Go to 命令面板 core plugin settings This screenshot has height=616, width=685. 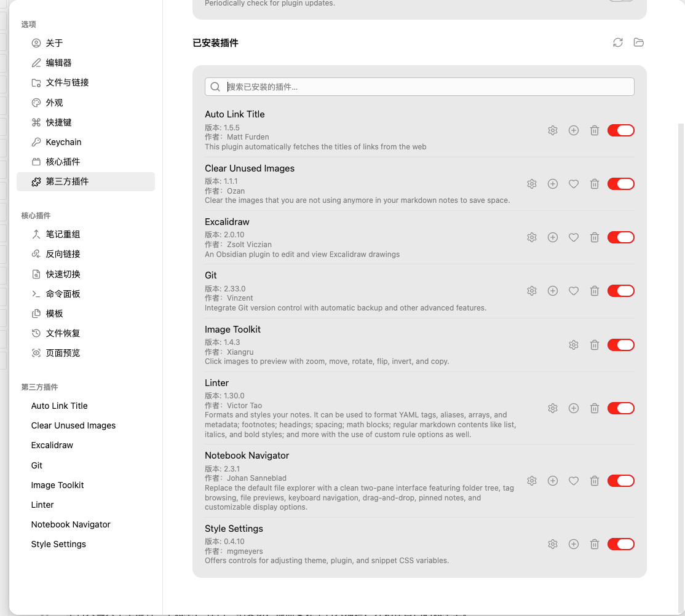click(63, 294)
